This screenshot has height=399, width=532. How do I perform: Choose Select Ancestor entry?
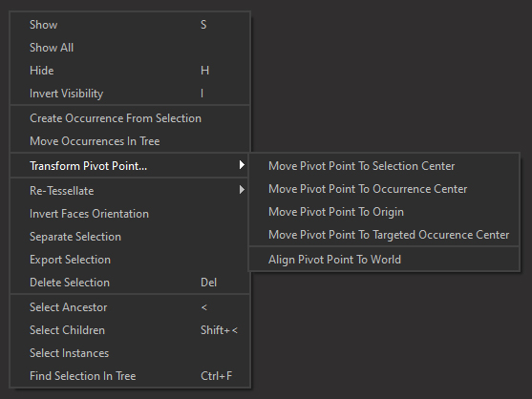[130, 307]
